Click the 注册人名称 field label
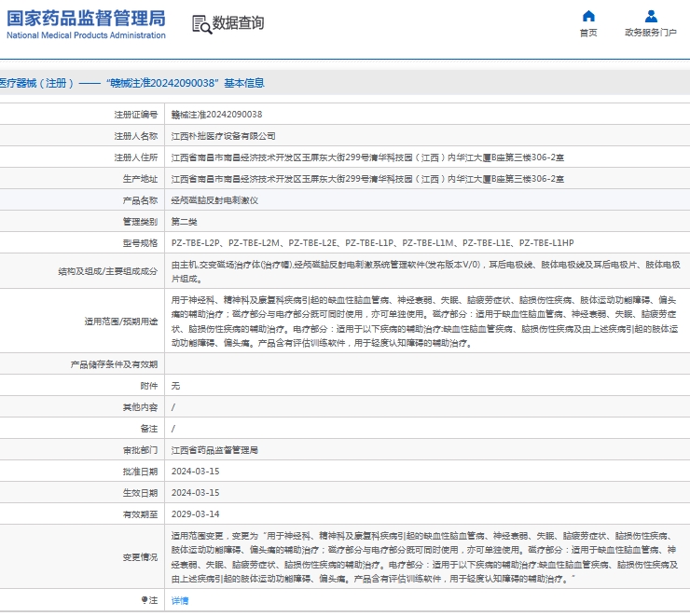 (135, 136)
